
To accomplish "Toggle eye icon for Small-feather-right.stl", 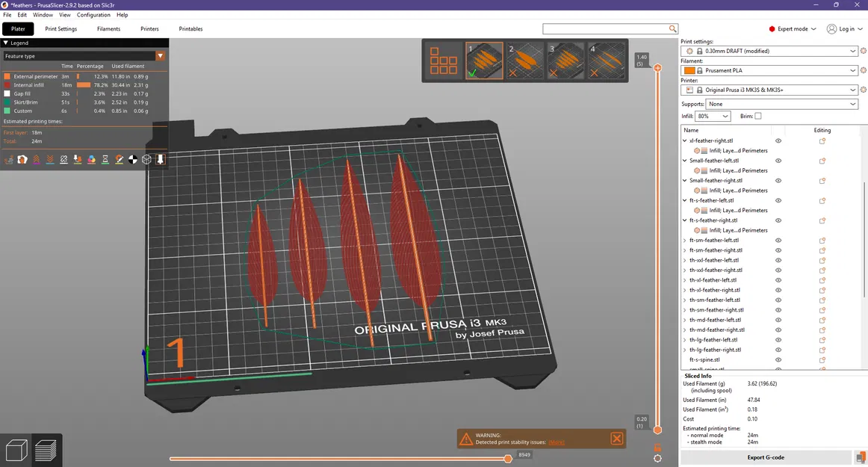I will click(778, 181).
